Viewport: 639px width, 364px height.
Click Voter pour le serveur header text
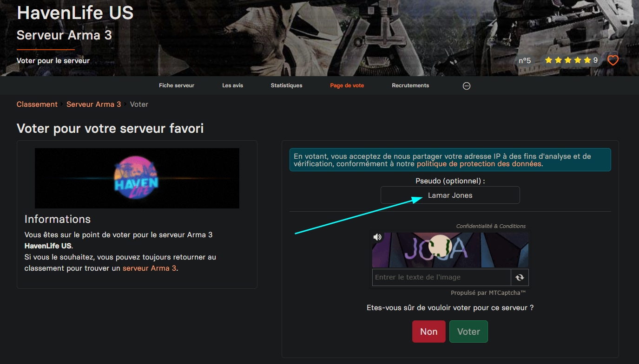[53, 61]
